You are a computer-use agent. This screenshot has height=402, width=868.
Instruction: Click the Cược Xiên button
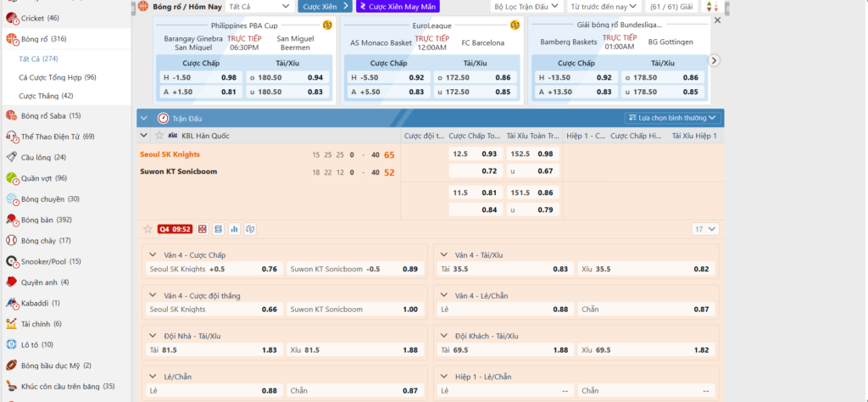325,7
